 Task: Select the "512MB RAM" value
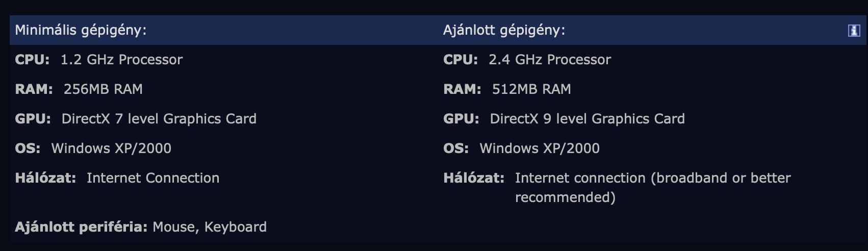531,89
